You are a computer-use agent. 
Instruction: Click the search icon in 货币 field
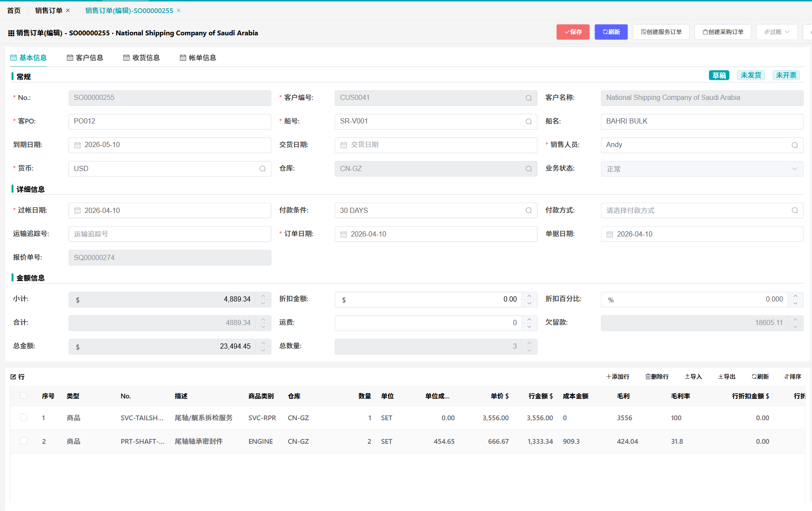[x=263, y=169]
